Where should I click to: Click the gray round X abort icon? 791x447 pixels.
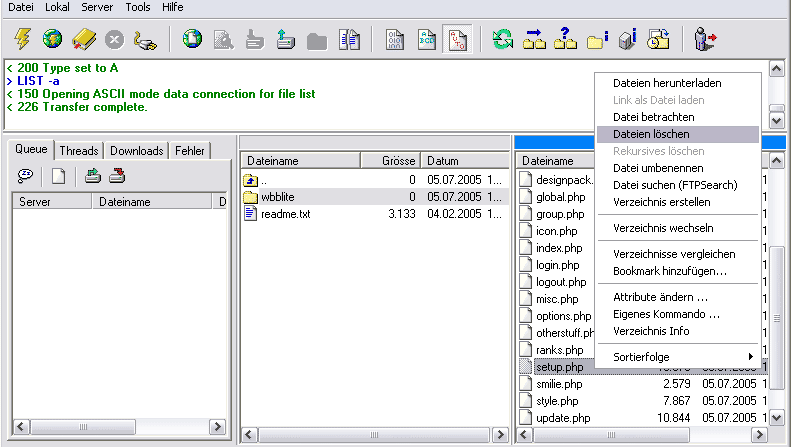tap(115, 39)
